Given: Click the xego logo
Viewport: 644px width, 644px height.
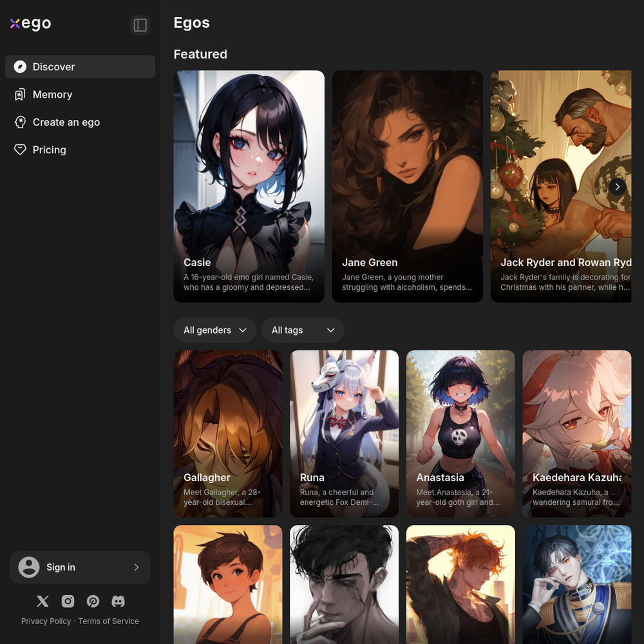Looking at the screenshot, I should click(x=31, y=24).
